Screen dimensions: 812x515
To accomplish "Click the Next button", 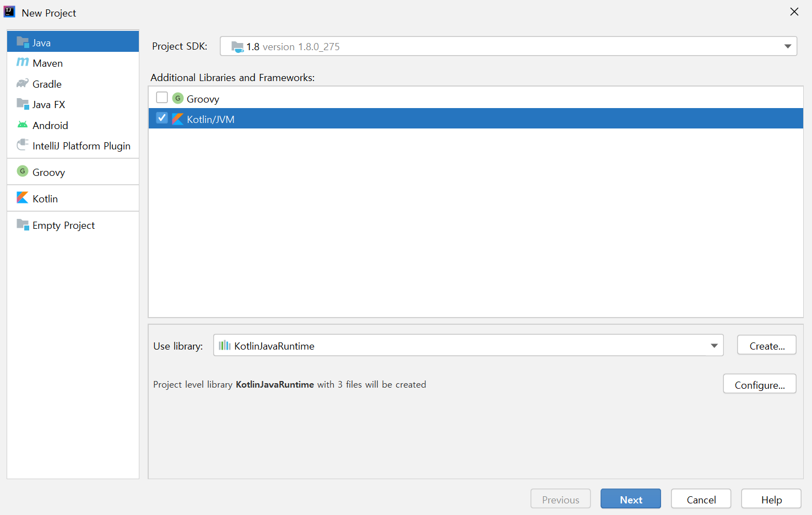I will click(x=631, y=499).
